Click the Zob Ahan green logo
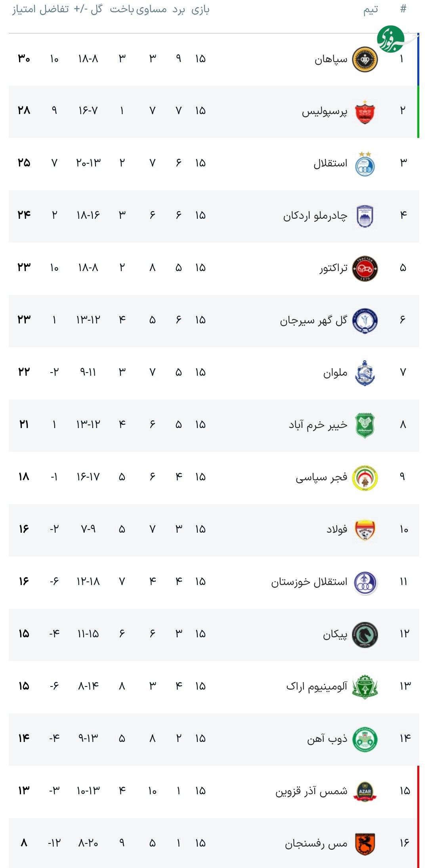428x868 pixels. pos(365,739)
